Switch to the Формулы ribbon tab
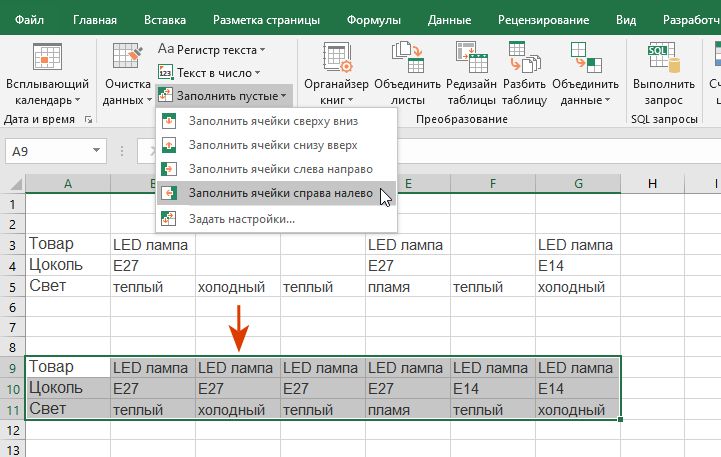The width and height of the screenshot is (721, 457). coord(372,19)
